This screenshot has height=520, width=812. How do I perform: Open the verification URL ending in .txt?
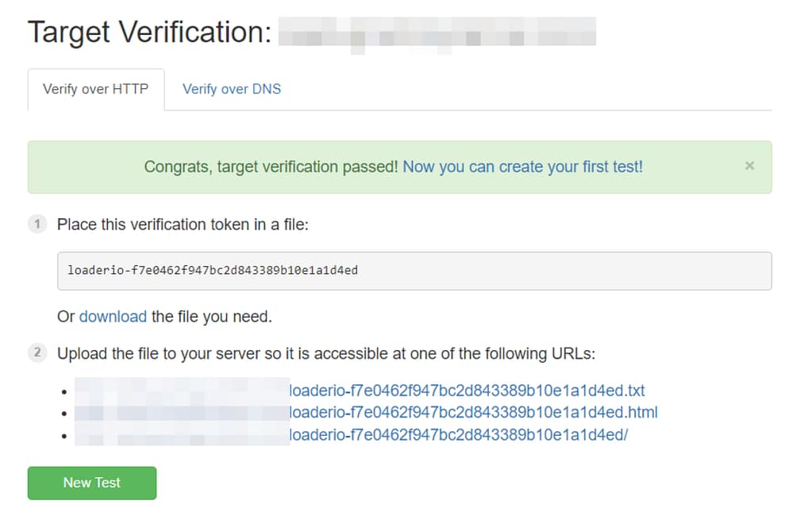[x=466, y=391]
